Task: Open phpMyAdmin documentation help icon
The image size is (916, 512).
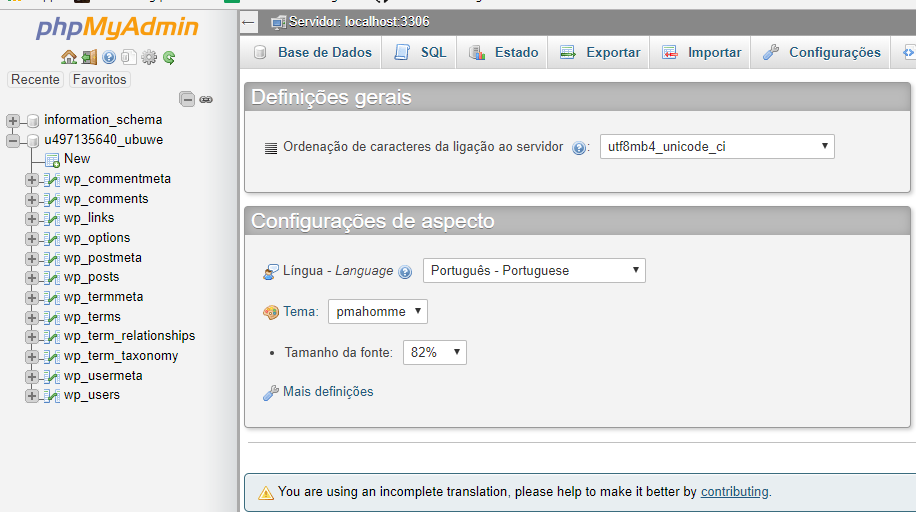Action: coord(109,57)
